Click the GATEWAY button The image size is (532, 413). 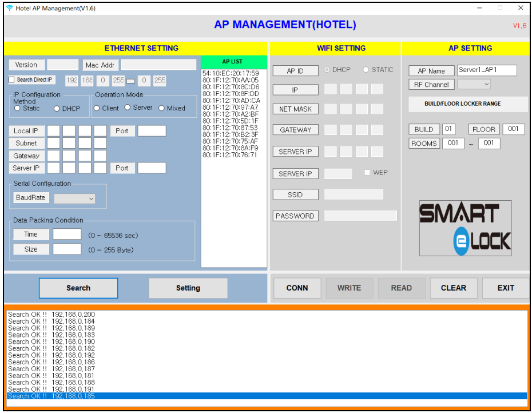295,129
